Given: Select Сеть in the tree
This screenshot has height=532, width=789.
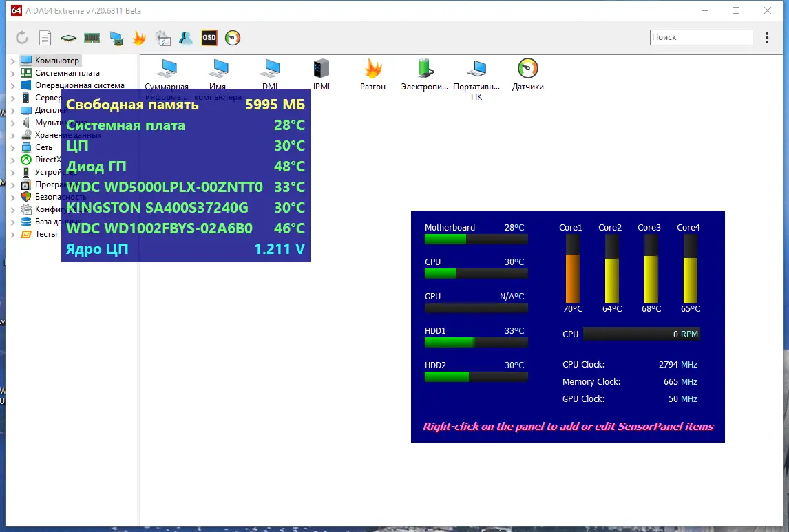Looking at the screenshot, I should click(x=43, y=147).
